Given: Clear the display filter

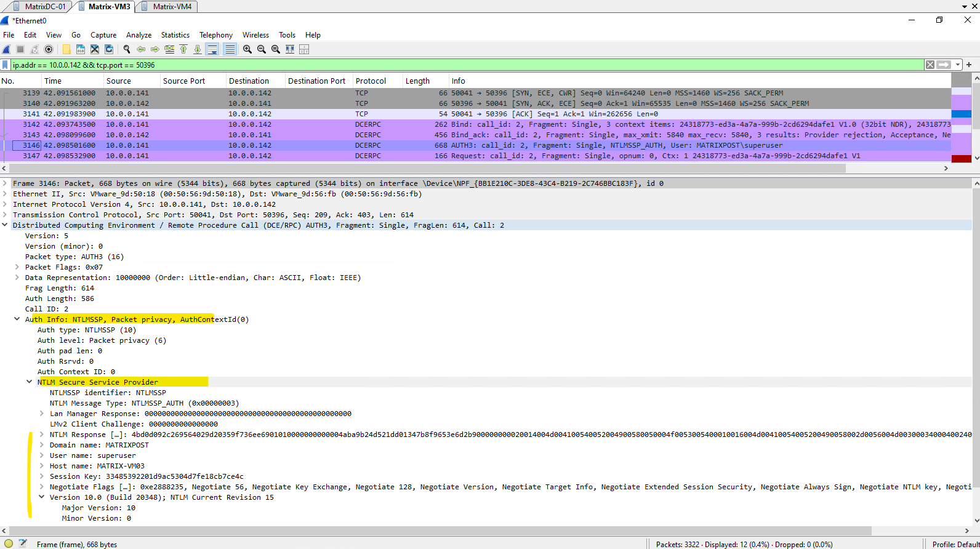Looking at the screenshot, I should pos(930,65).
